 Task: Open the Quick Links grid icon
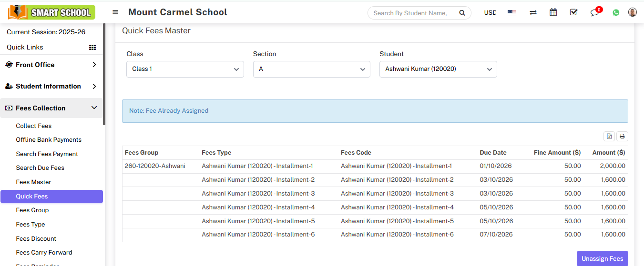tap(92, 47)
